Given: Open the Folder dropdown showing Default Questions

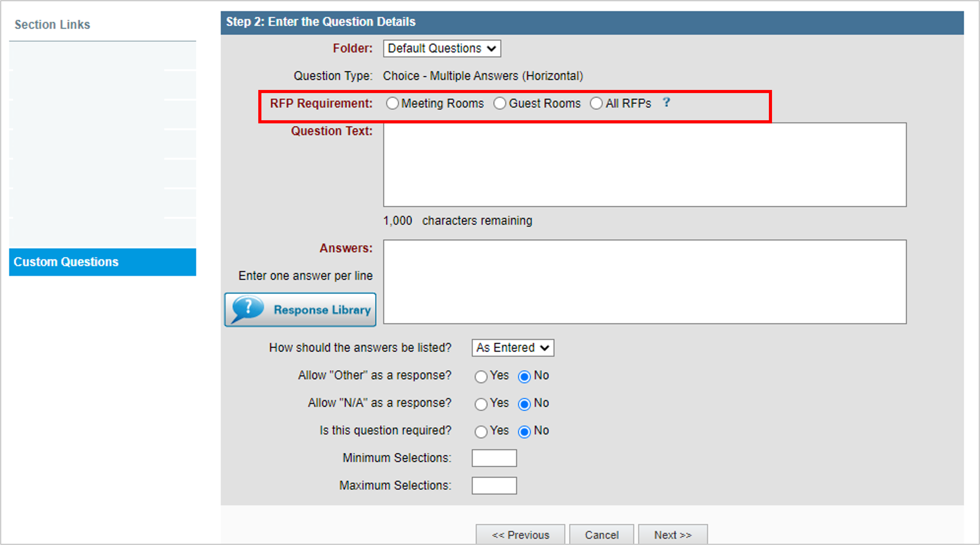Looking at the screenshot, I should click(x=442, y=48).
